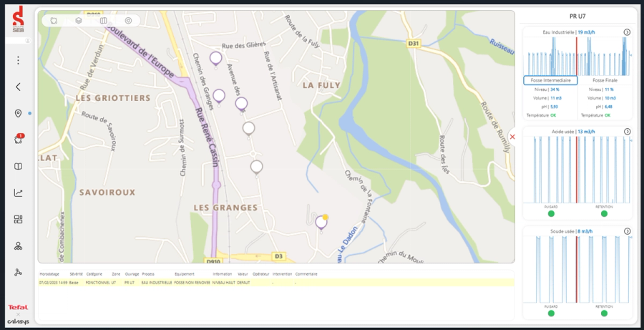Screen dimensions: 644x330
Task: Click Fosse Finale pH 6,48
Action: [x=604, y=107]
